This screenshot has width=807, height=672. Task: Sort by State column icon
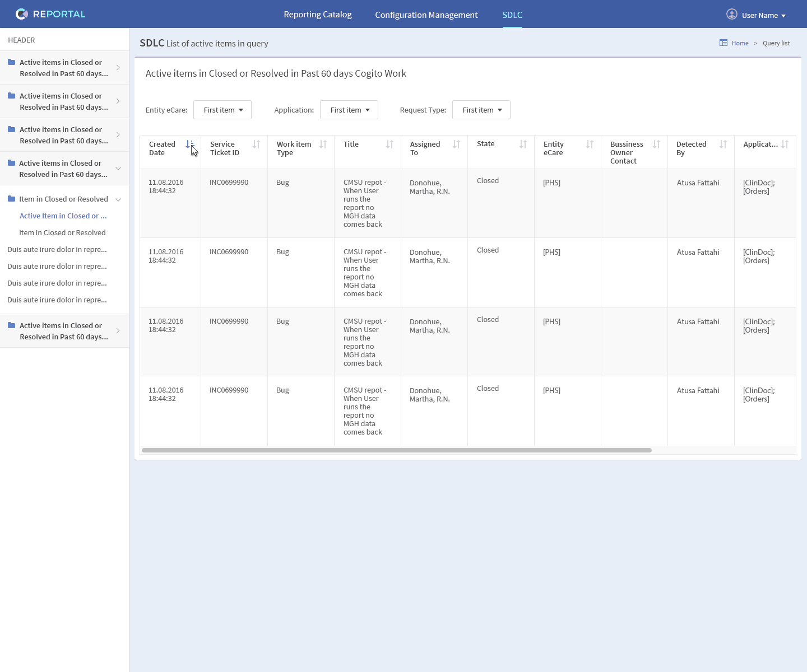[x=523, y=144]
